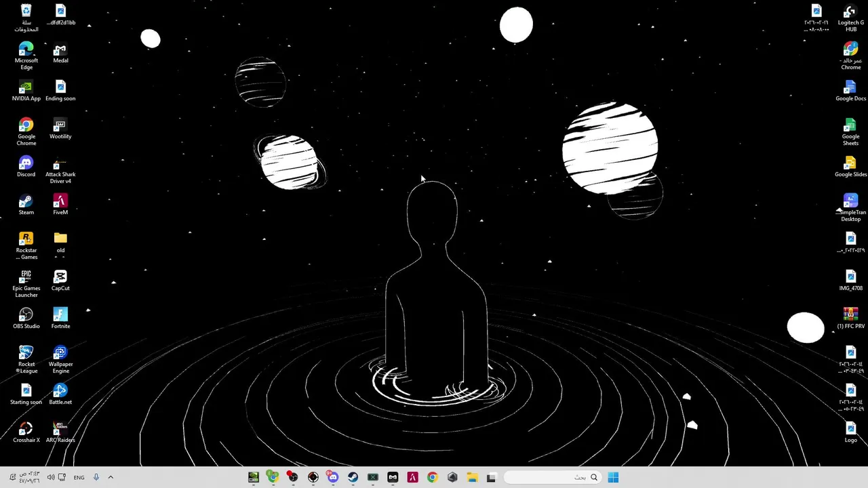Open Google Slides desktop shortcut
868x488 pixels.
tap(850, 166)
